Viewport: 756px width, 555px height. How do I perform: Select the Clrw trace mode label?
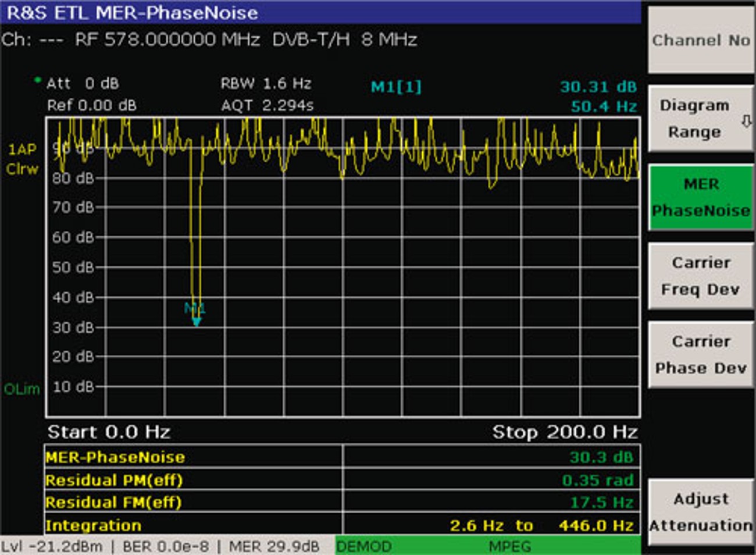(x=22, y=169)
